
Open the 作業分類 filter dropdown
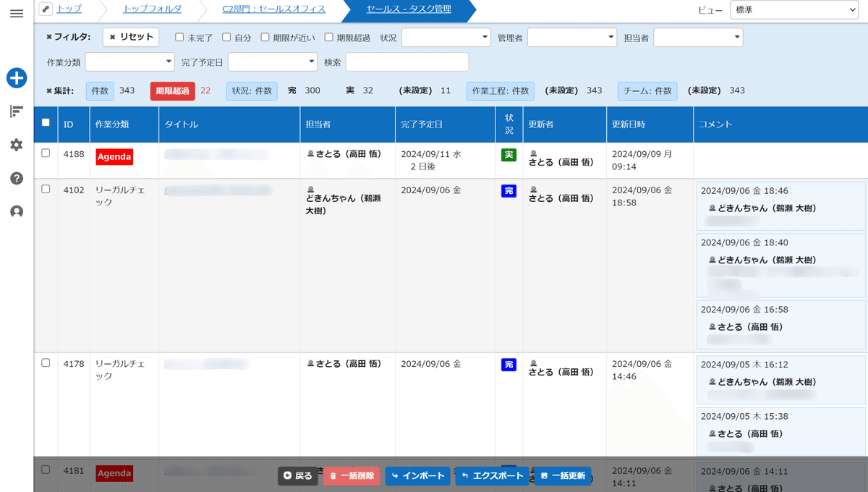coord(129,62)
